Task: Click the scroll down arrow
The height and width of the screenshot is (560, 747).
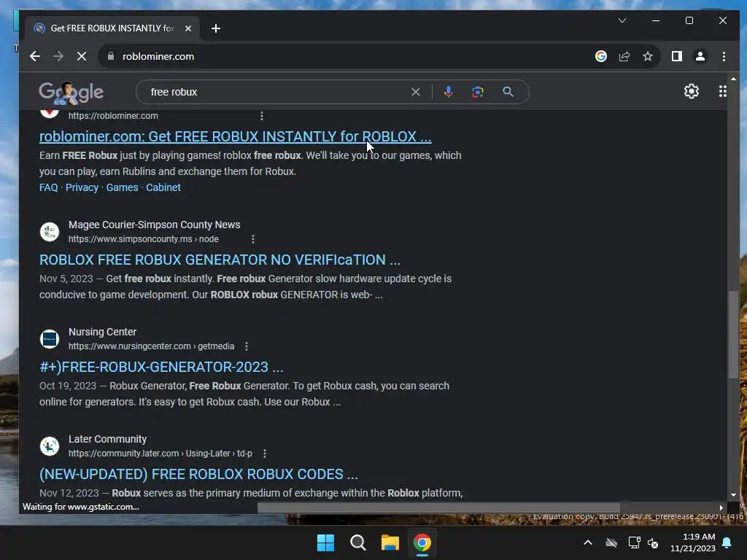Action: pos(733,495)
